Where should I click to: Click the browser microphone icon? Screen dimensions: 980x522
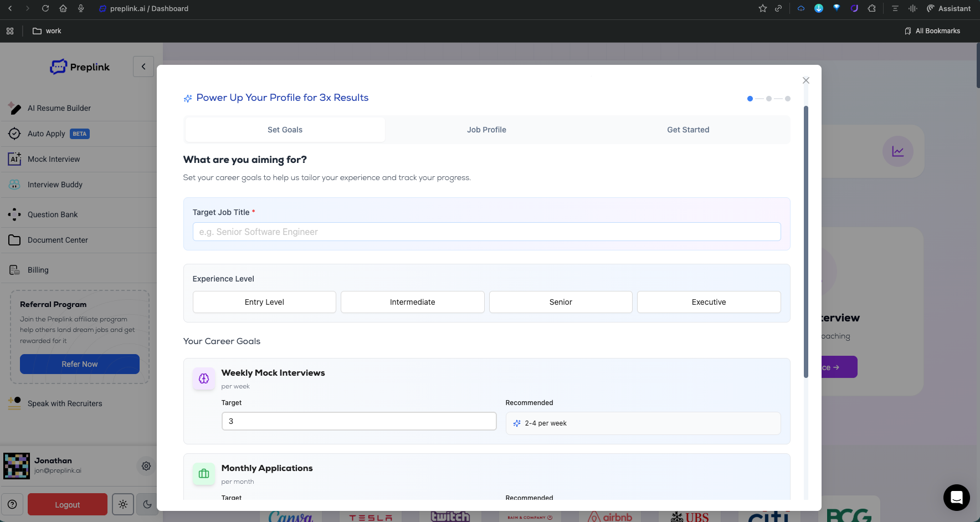tap(81, 8)
